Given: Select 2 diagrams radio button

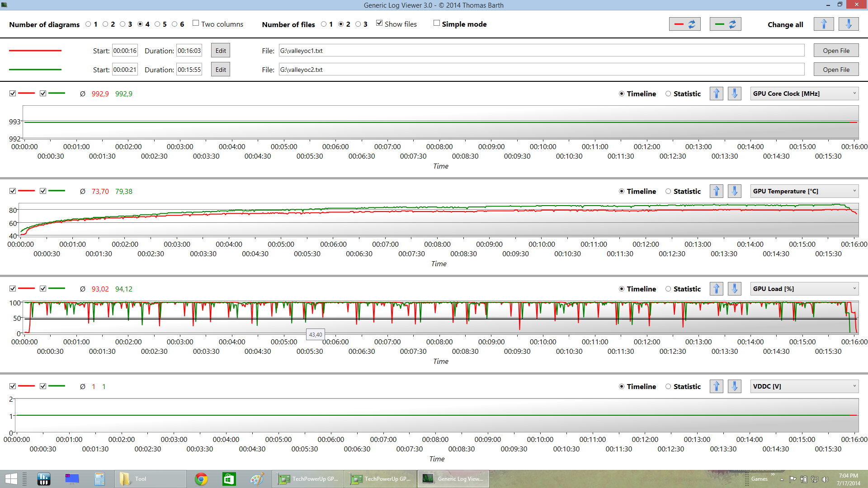Looking at the screenshot, I should tap(105, 24).
